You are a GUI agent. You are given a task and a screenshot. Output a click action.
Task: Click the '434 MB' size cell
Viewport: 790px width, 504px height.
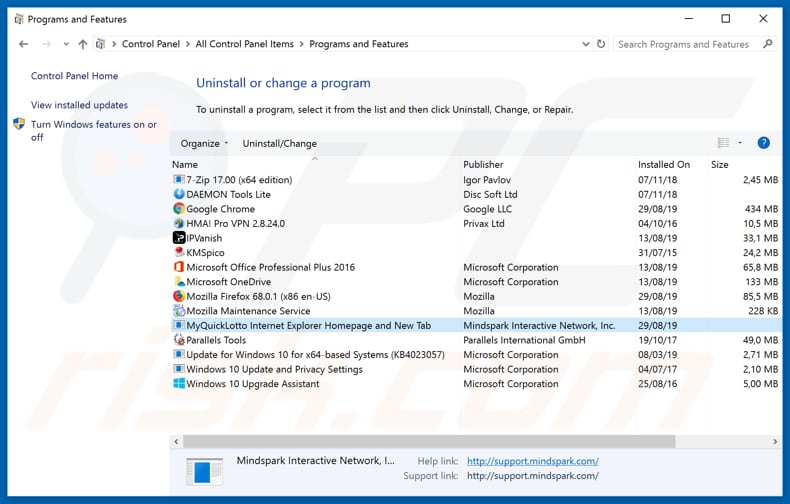click(x=761, y=209)
